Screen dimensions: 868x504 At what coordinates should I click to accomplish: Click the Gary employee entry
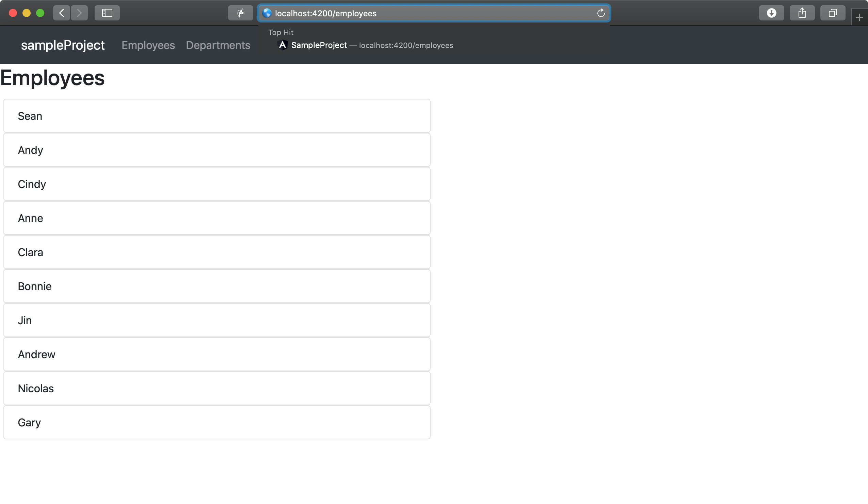(x=216, y=422)
